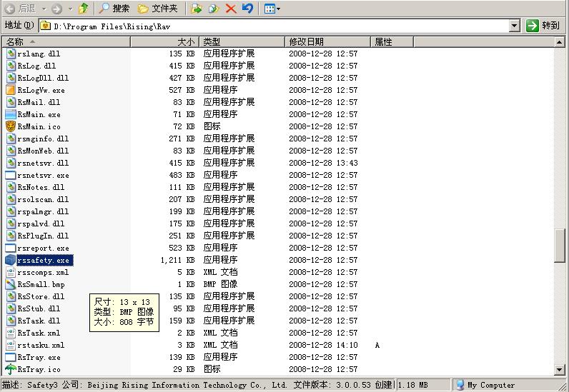Select the RsMain.exe application icon
Screen dimensions: 569x392
pyautogui.click(x=11, y=114)
